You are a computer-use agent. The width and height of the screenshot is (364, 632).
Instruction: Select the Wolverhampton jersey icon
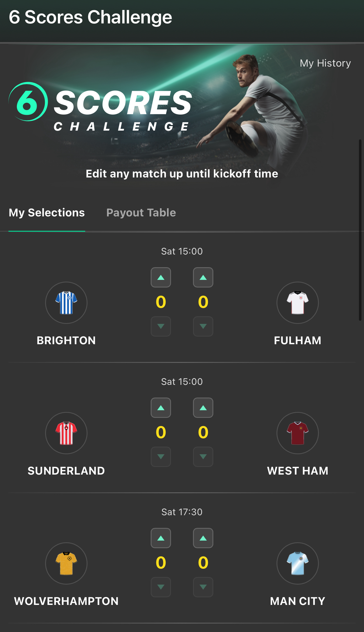(66, 563)
